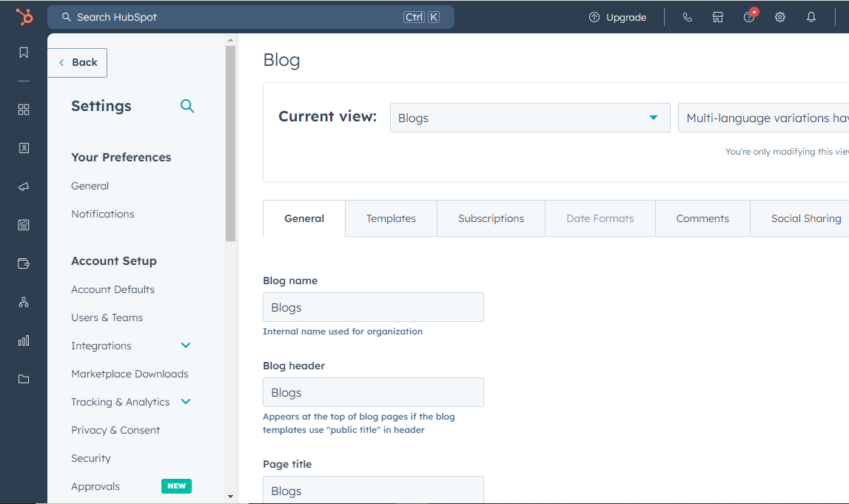Click the Page title input field
This screenshot has height=504, width=849.
373,490
